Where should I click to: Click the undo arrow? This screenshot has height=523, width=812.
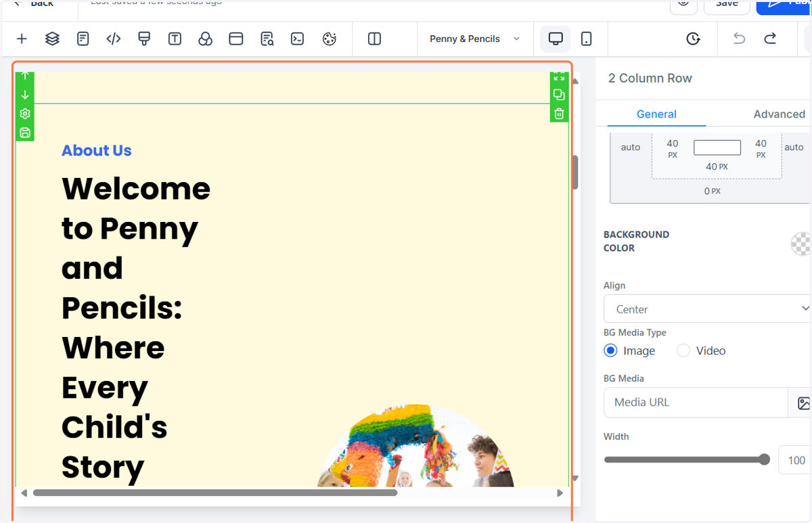pyautogui.click(x=739, y=39)
